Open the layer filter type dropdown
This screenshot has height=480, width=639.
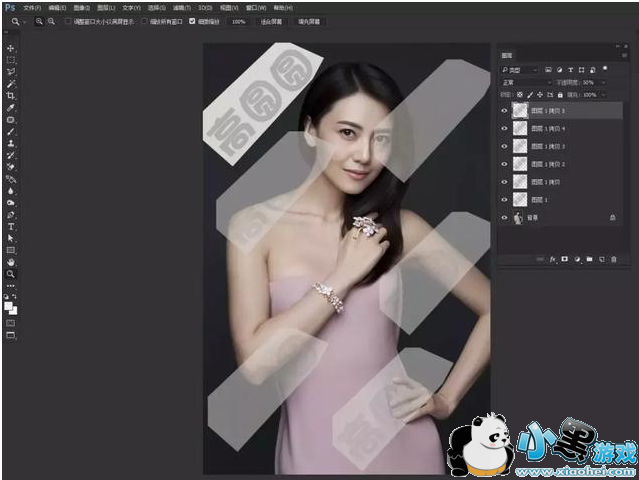tap(526, 70)
